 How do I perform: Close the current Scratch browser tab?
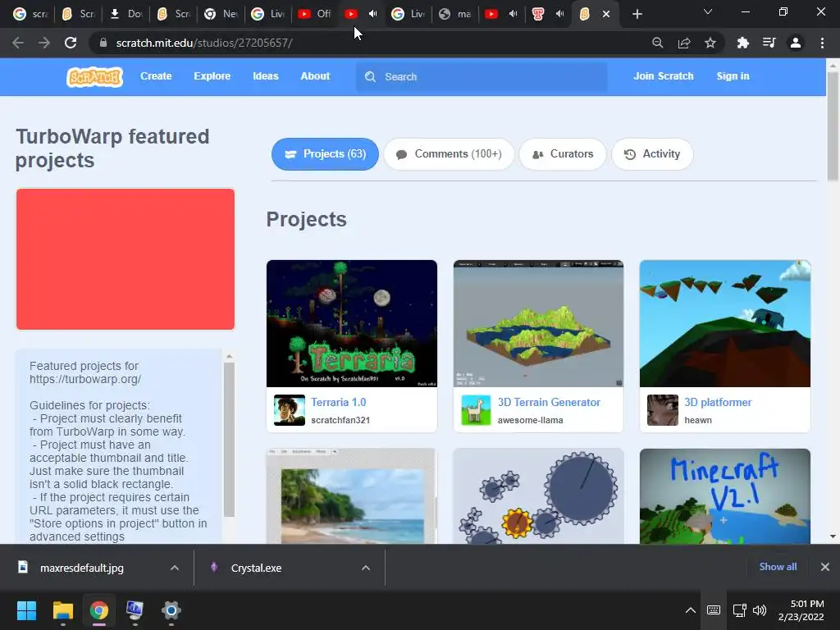[x=606, y=14]
